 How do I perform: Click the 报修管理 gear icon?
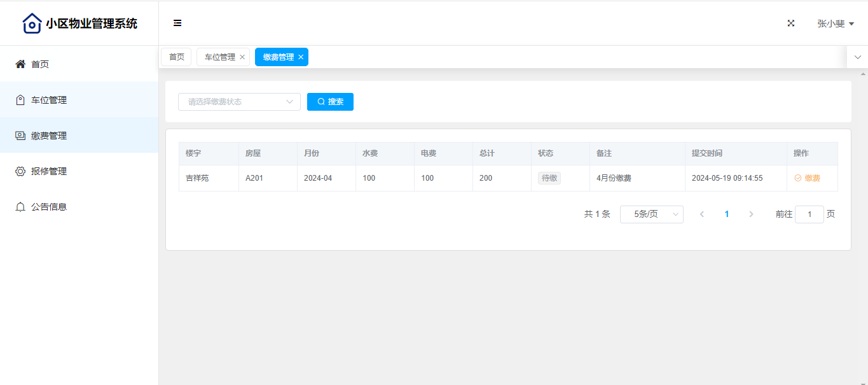[x=20, y=171]
